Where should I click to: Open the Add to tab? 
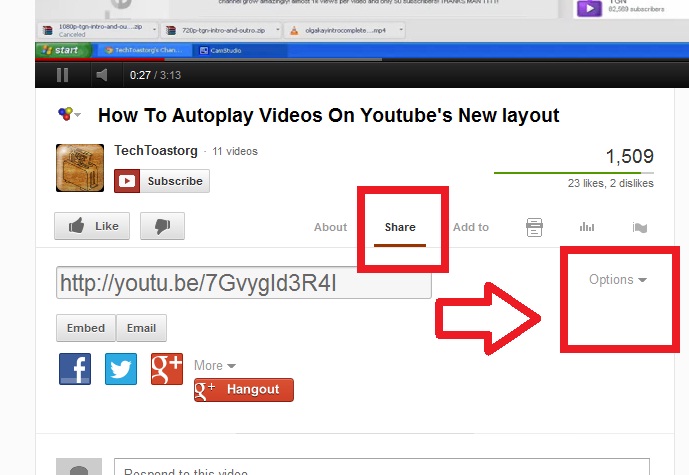point(471,227)
